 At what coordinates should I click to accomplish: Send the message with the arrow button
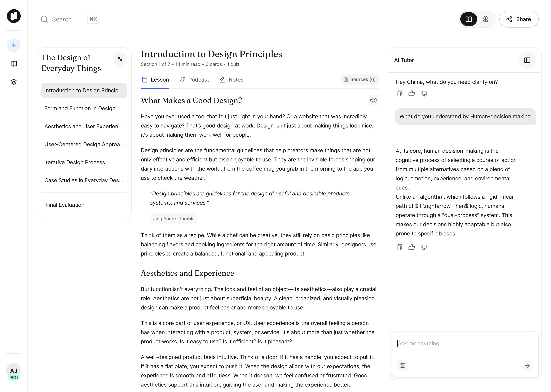(x=527, y=366)
